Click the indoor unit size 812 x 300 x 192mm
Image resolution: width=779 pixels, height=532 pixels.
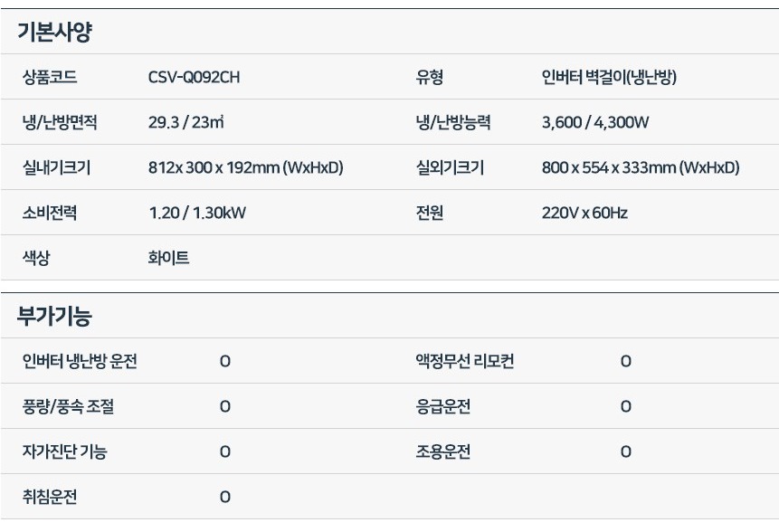(x=245, y=168)
